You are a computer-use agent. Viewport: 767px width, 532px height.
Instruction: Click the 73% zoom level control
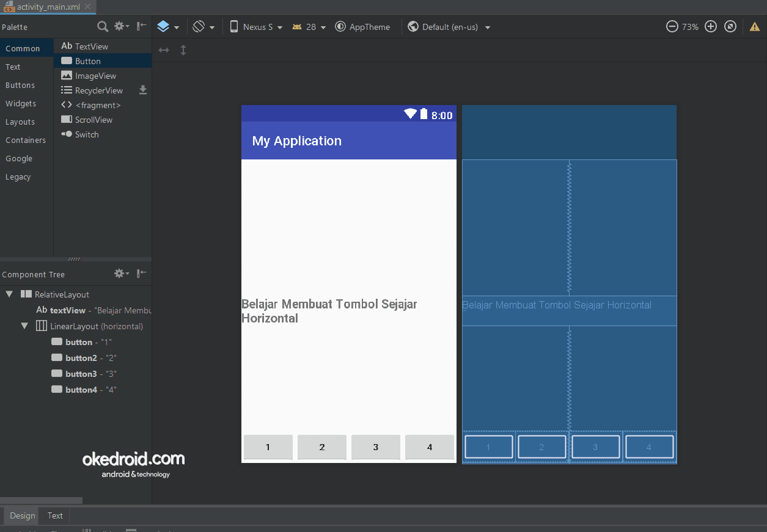click(x=690, y=26)
